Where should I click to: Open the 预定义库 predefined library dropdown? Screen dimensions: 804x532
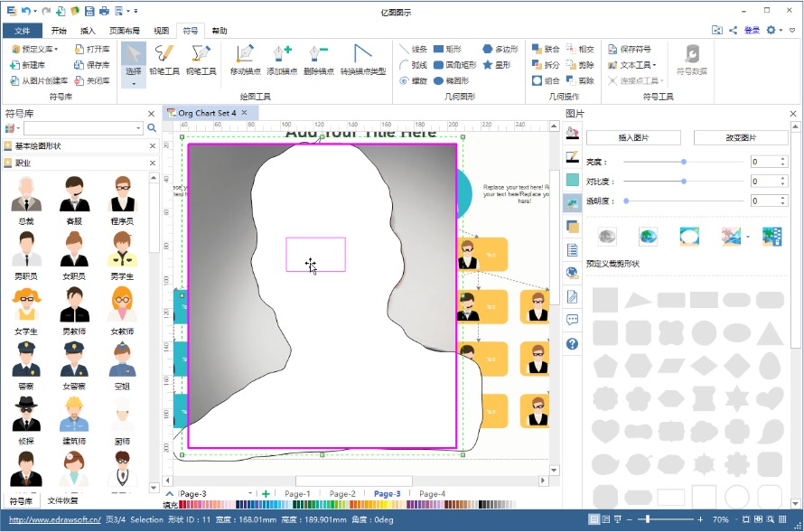(38, 49)
